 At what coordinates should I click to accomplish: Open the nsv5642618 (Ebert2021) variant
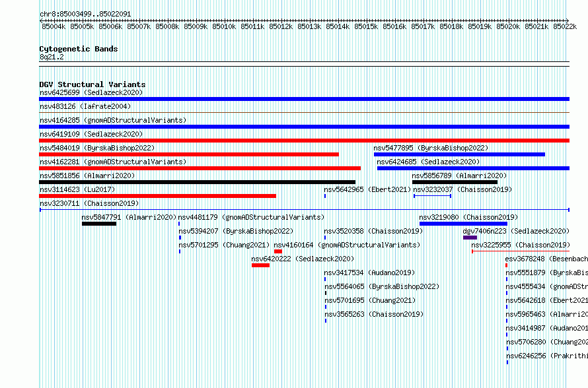547,300
